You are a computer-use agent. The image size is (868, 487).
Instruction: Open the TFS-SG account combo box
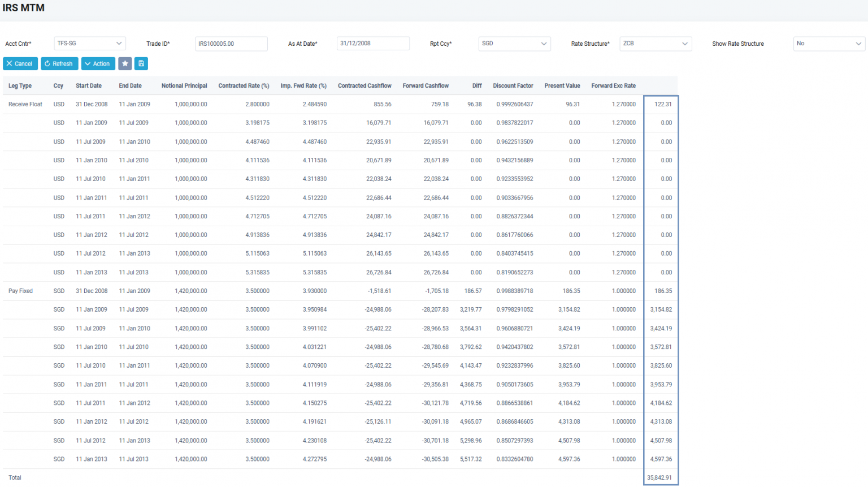point(89,43)
